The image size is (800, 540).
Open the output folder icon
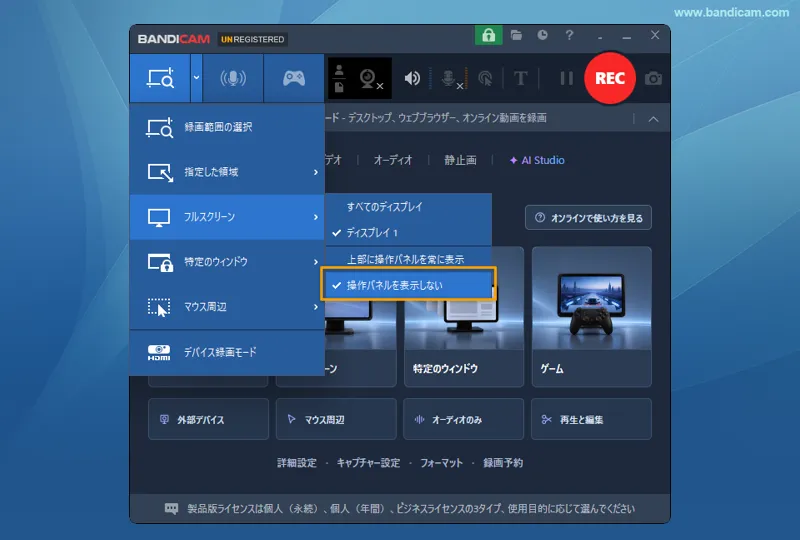[x=516, y=35]
